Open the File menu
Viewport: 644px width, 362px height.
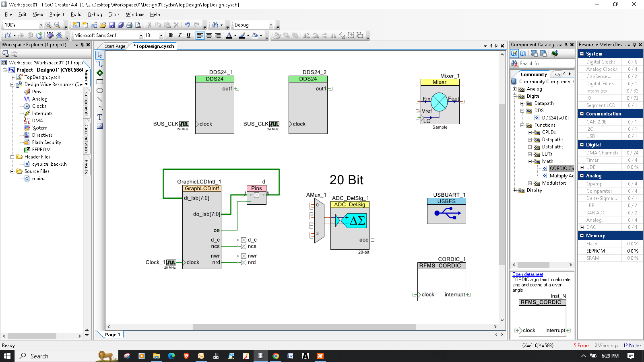8,14
